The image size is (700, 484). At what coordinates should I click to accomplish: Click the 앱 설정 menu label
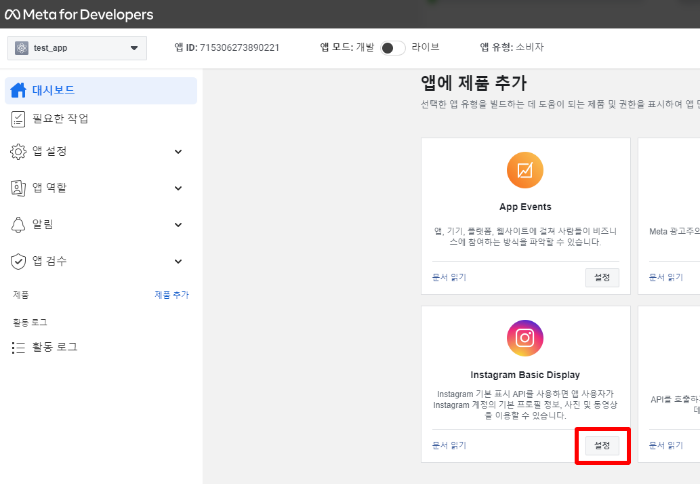pos(50,151)
